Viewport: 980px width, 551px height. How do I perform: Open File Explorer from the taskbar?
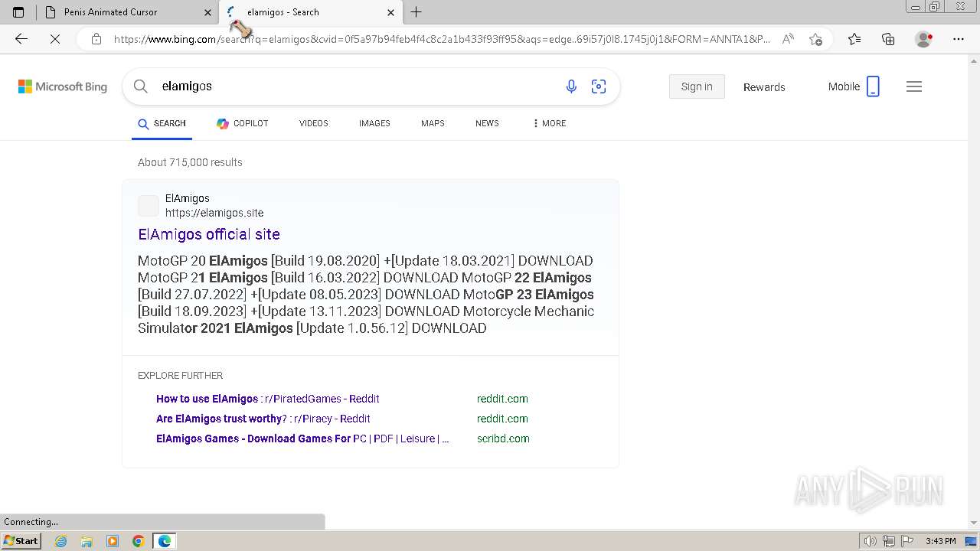click(87, 541)
